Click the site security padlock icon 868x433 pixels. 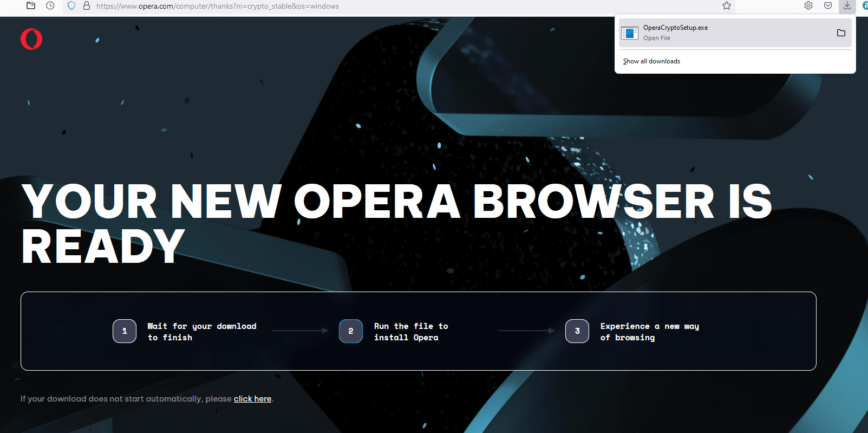pyautogui.click(x=87, y=6)
